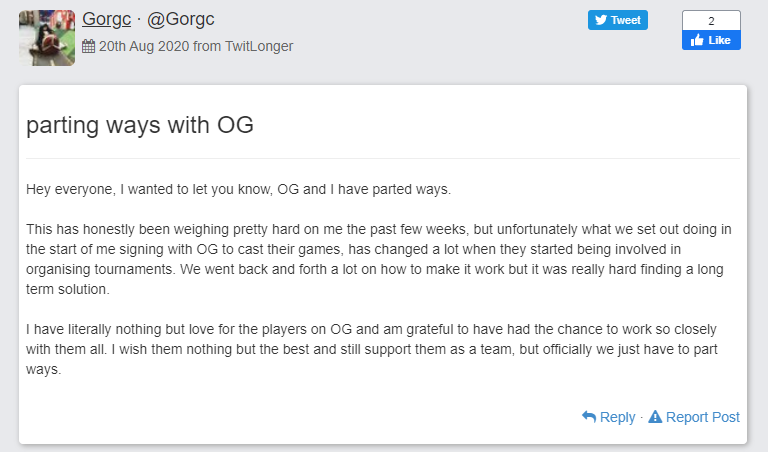Click the divider line under the title
Image resolution: width=768 pixels, height=452 pixels.
point(382,158)
